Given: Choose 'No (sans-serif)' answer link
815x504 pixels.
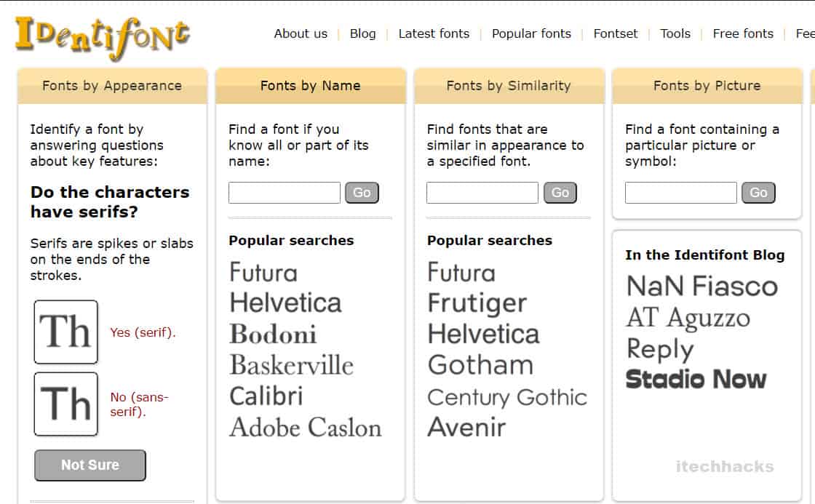Looking at the screenshot, I should [x=138, y=404].
